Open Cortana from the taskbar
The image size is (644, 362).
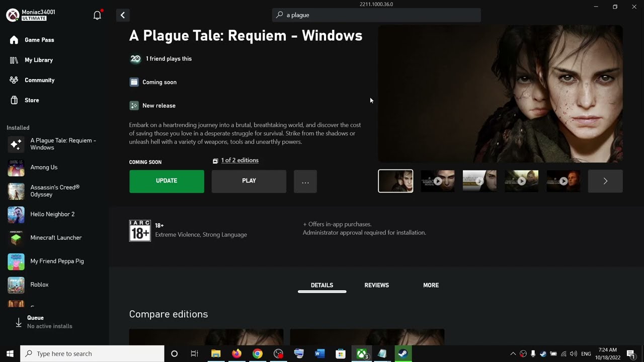174,353
